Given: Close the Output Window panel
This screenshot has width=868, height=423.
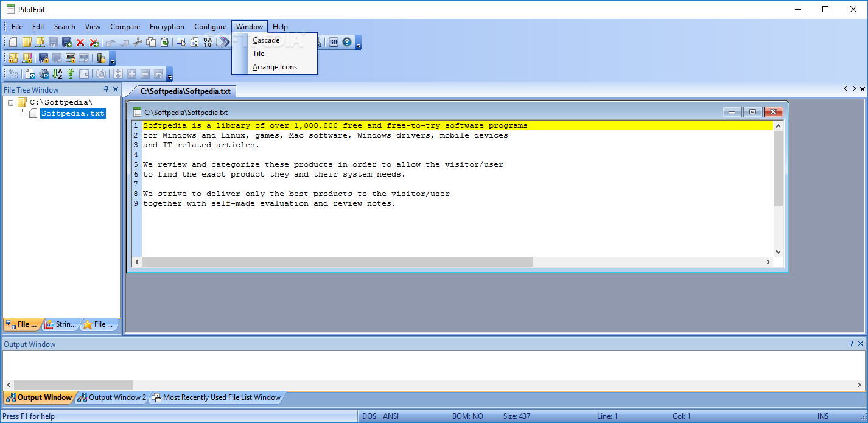Looking at the screenshot, I should click(x=861, y=344).
